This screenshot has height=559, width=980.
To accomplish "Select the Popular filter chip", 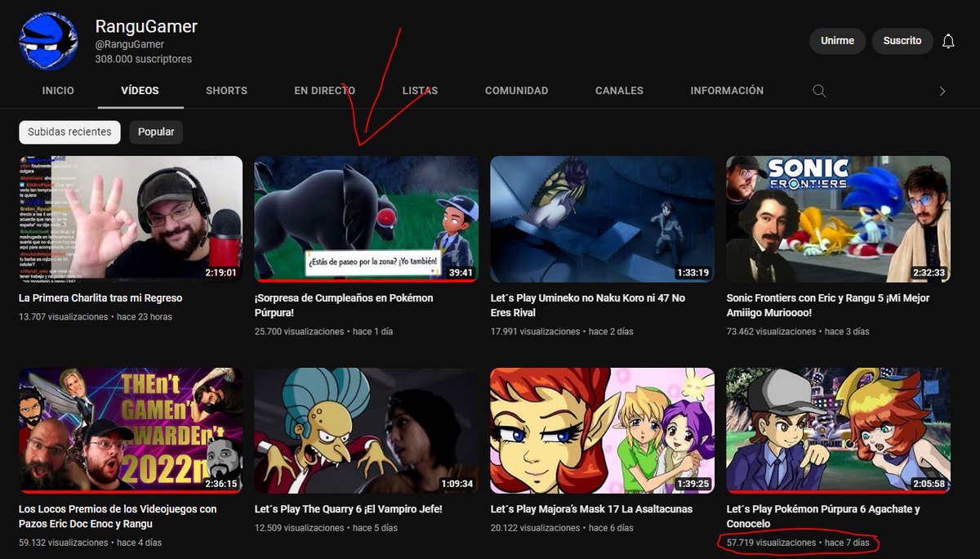I will click(x=156, y=132).
